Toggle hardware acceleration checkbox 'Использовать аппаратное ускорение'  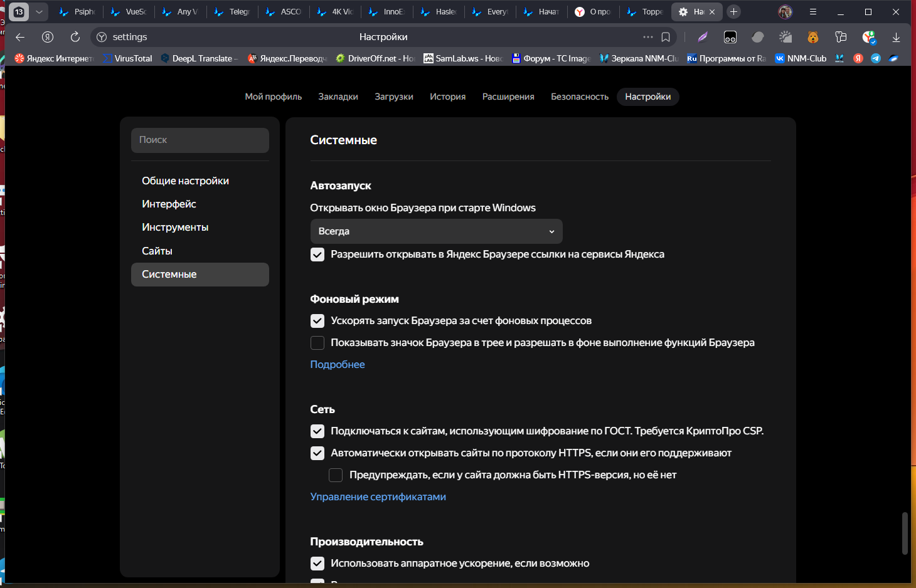pos(317,564)
